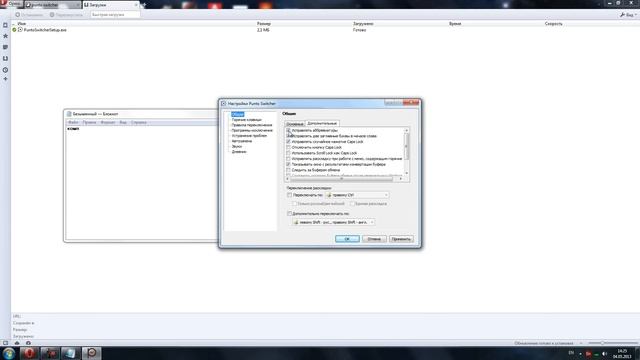
Task: Enable the Переключать по checkbox
Action: [x=289, y=195]
